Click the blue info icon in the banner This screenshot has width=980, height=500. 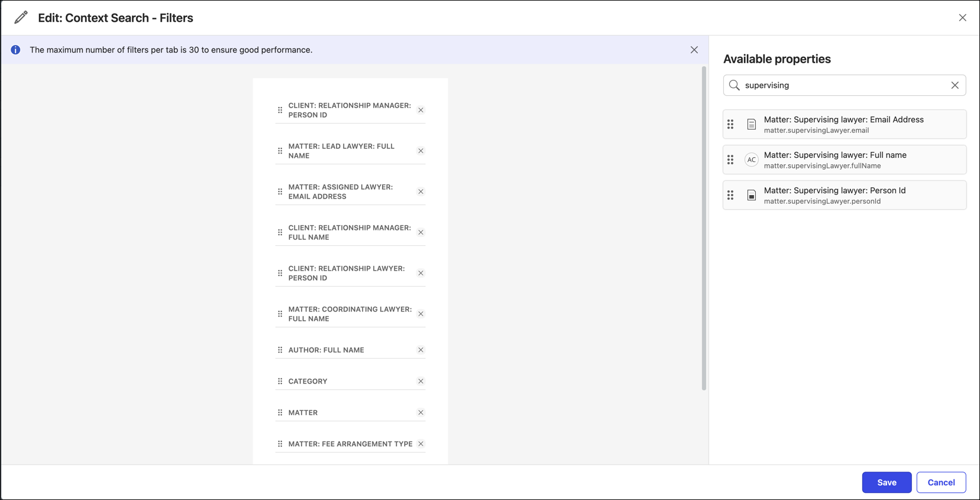coord(15,50)
